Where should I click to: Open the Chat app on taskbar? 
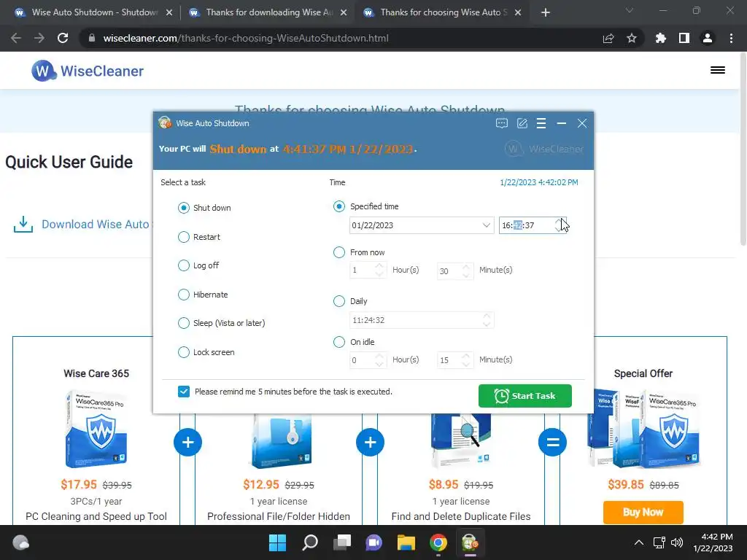coord(374,542)
